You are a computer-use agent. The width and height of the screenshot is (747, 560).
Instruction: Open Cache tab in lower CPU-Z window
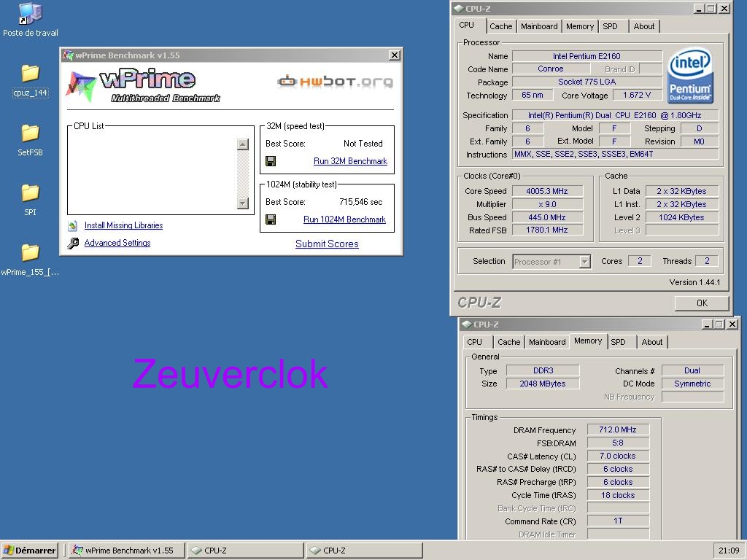(508, 342)
